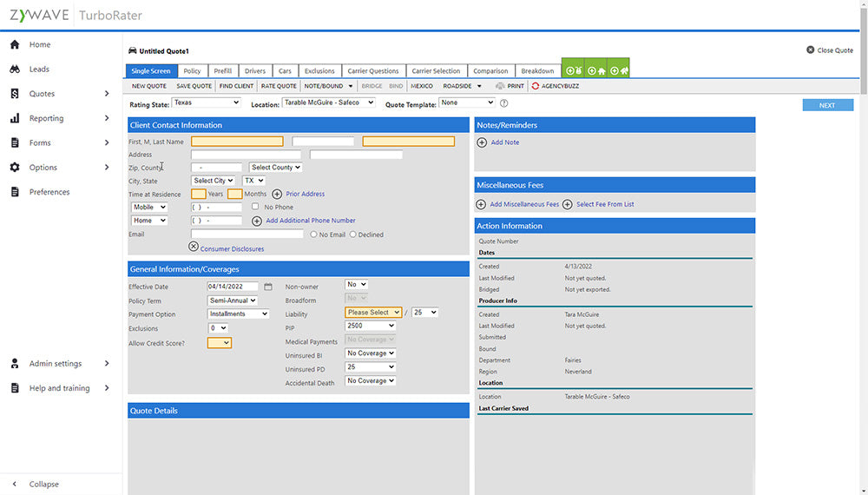Click the Consumer Disclosures circled X icon

[194, 247]
